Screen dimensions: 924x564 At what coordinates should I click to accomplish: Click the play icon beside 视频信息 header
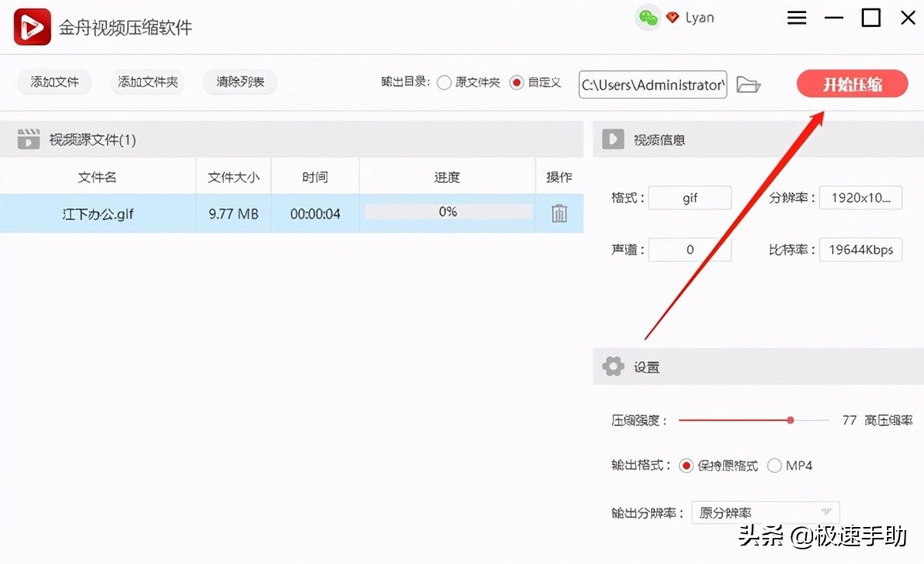[x=612, y=139]
